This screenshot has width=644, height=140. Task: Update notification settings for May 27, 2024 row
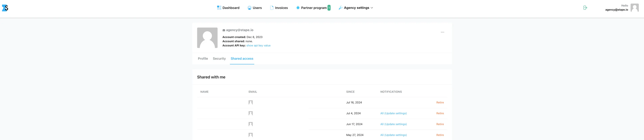(393, 135)
